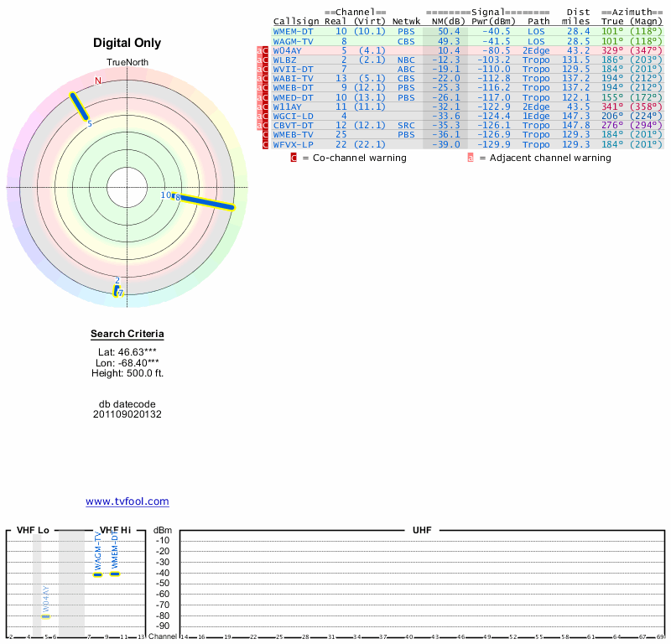This screenshot has height=644, width=671.
Task: Select the channel 5 bar on radar plot
Action: coord(79,107)
